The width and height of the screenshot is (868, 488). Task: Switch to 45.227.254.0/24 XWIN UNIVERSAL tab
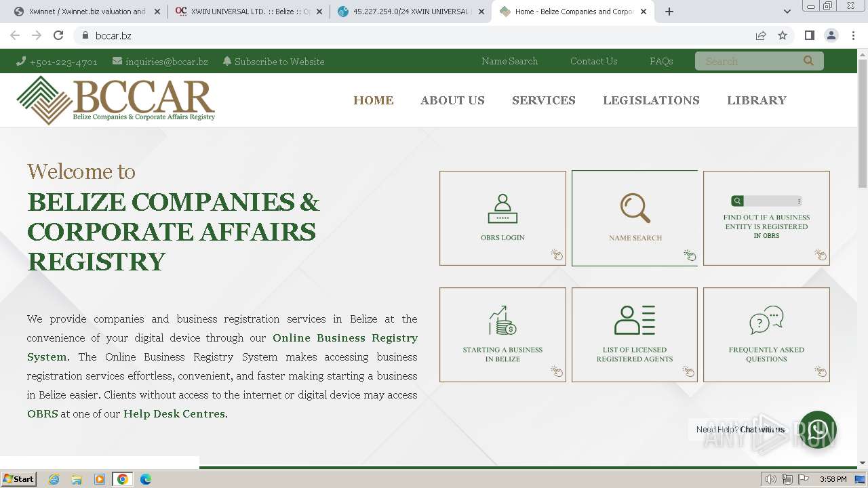click(x=410, y=12)
